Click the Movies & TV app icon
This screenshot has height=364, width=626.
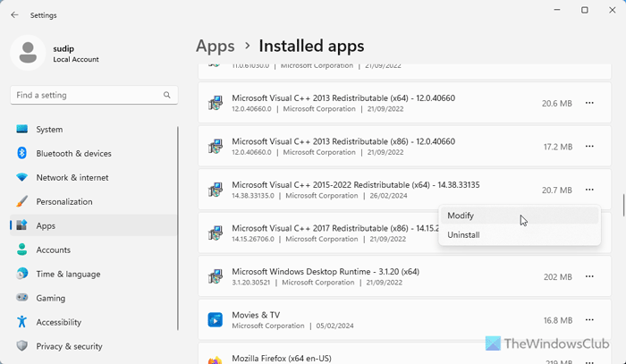pyautogui.click(x=216, y=320)
